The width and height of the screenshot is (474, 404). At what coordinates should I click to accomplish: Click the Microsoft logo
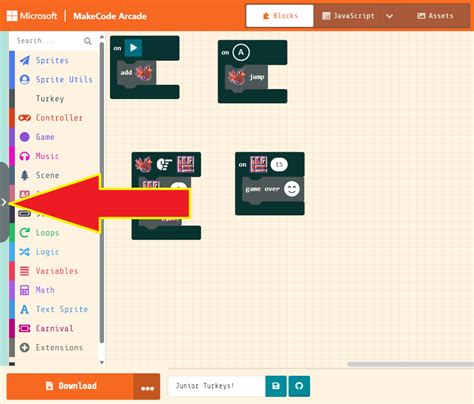(x=32, y=16)
